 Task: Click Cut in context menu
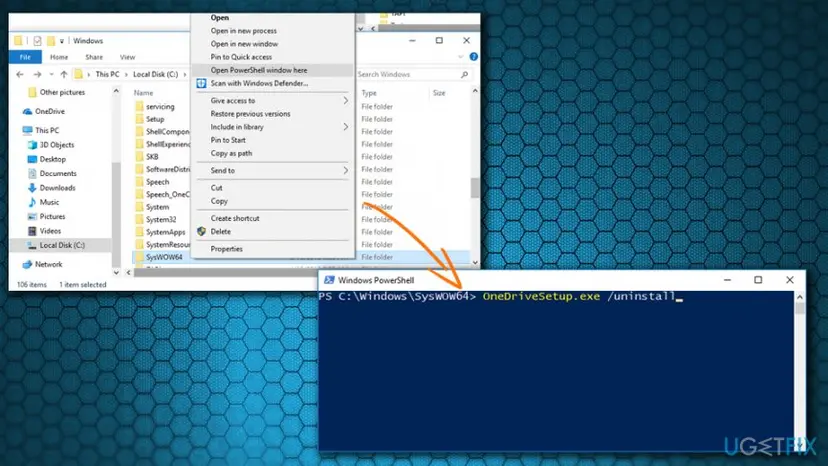tap(217, 188)
